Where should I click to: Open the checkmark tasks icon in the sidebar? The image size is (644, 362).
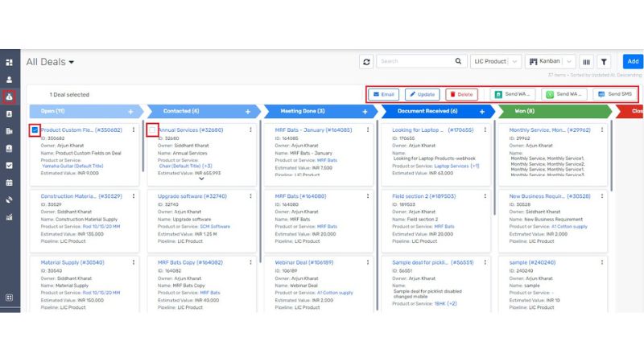coord(9,166)
